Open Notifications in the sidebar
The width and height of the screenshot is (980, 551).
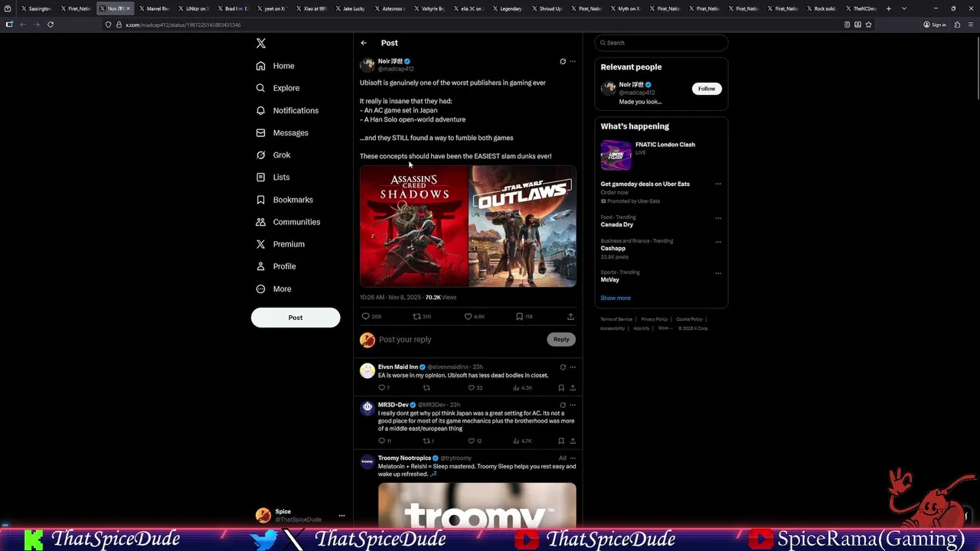click(287, 110)
